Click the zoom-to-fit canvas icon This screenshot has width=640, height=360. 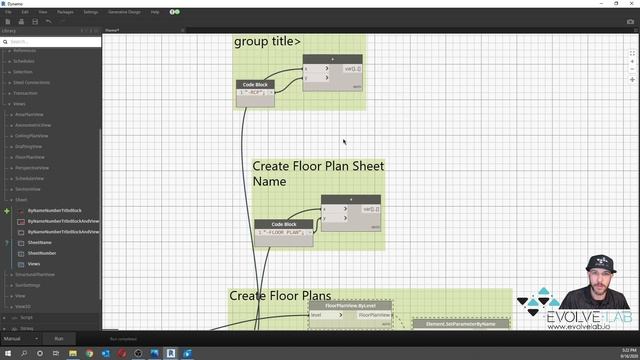pos(632,53)
